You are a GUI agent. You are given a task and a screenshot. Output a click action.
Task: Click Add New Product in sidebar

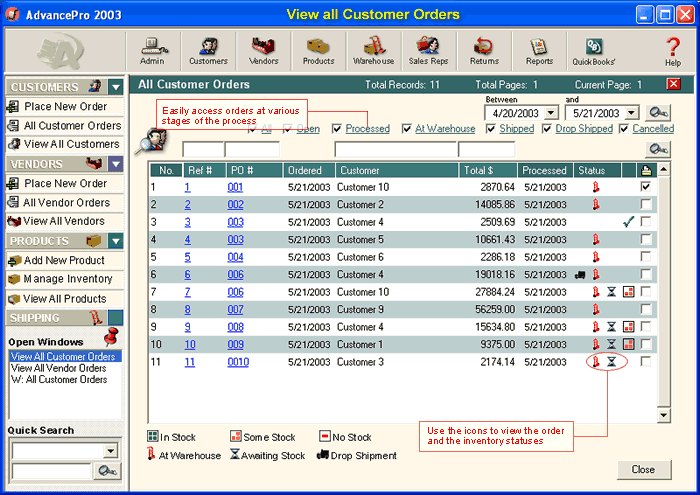click(x=65, y=260)
